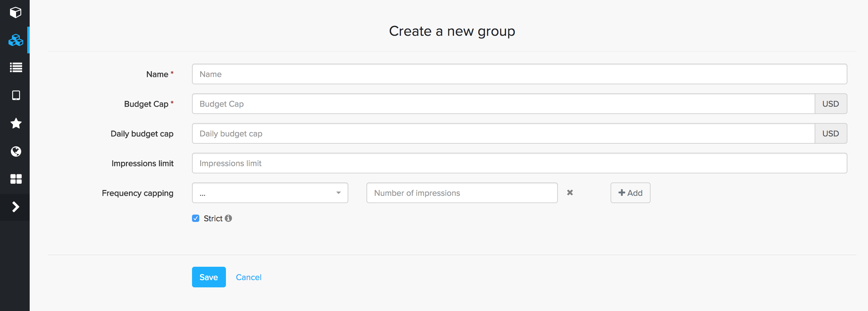Click the Impressions limit input
868x311 pixels.
[x=519, y=163]
